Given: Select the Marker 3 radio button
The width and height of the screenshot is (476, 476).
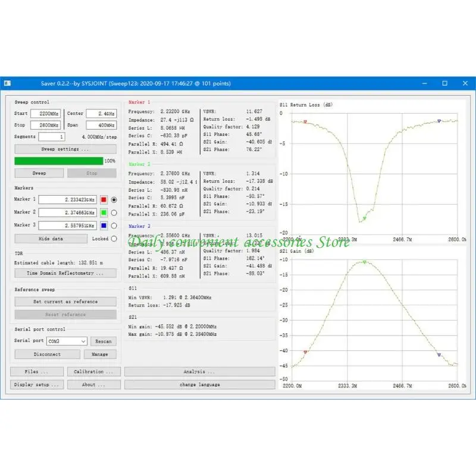Looking at the screenshot, I should [114, 226].
